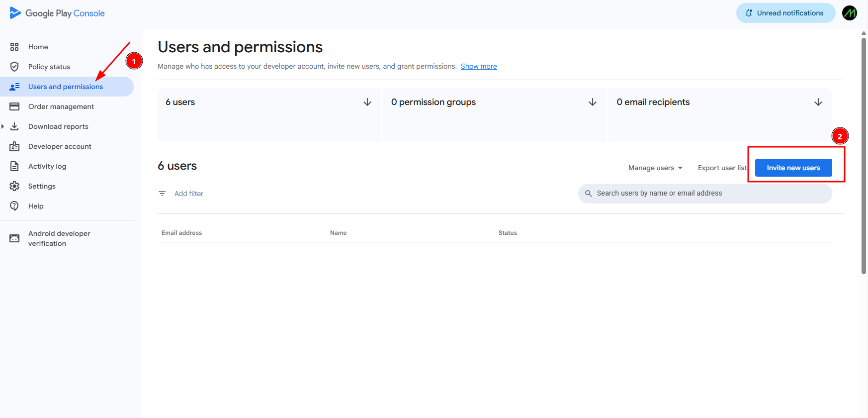The height and width of the screenshot is (418, 868).
Task: Expand the Download reports submenu triangle
Action: [x=3, y=126]
